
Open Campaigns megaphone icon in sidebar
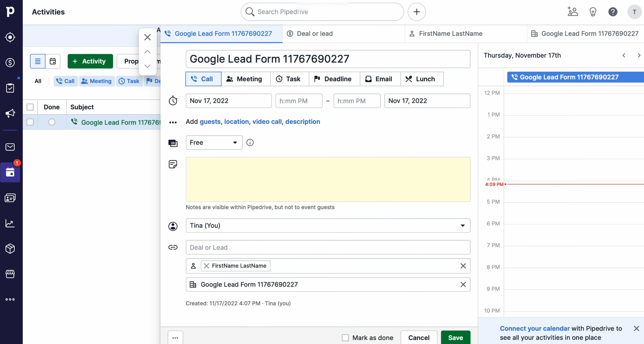(10, 113)
